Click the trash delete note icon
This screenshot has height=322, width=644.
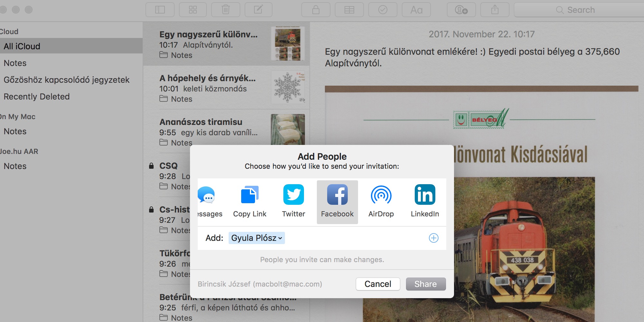point(226,10)
